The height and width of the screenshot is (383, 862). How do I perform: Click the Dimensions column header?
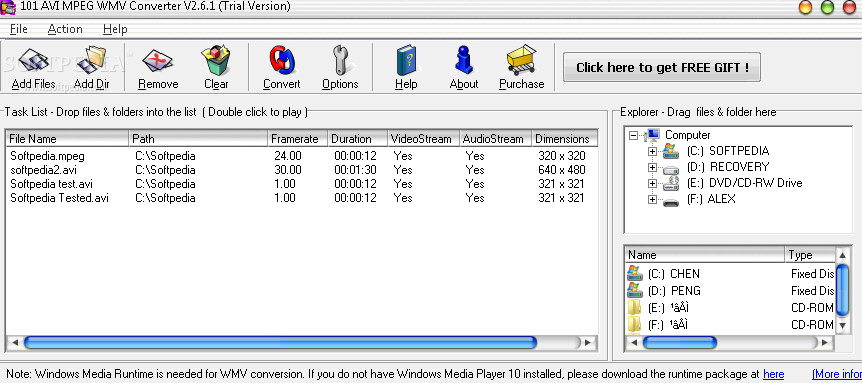click(565, 139)
